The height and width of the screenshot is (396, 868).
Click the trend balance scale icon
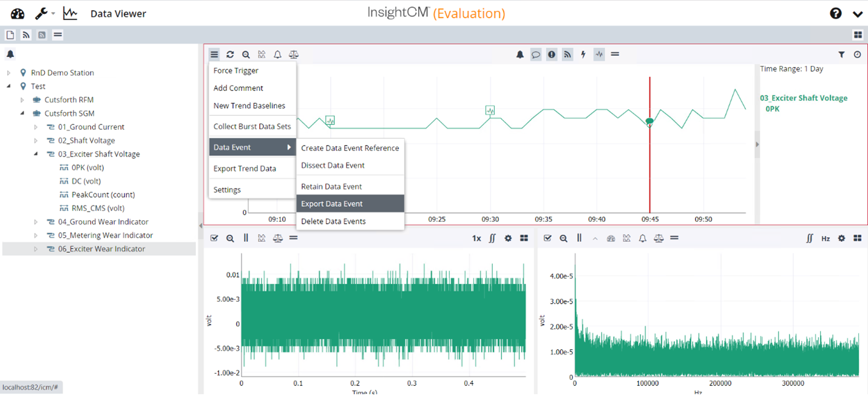point(294,55)
